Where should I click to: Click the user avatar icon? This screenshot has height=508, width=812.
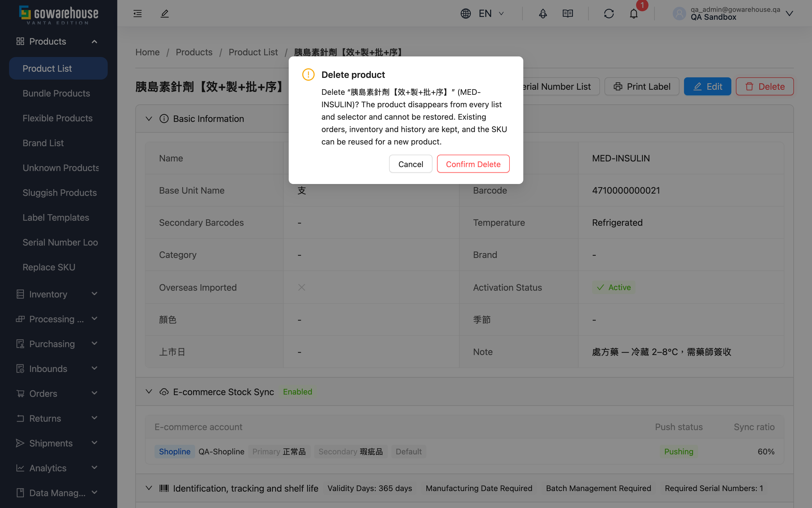coord(679,14)
